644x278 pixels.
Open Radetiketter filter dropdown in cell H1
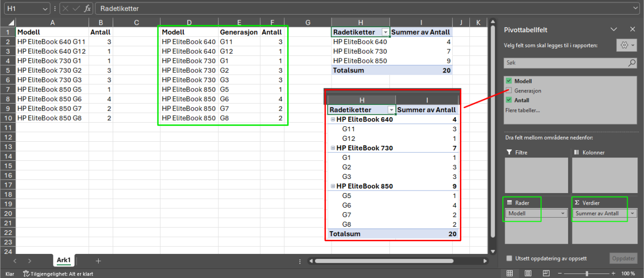(x=385, y=32)
